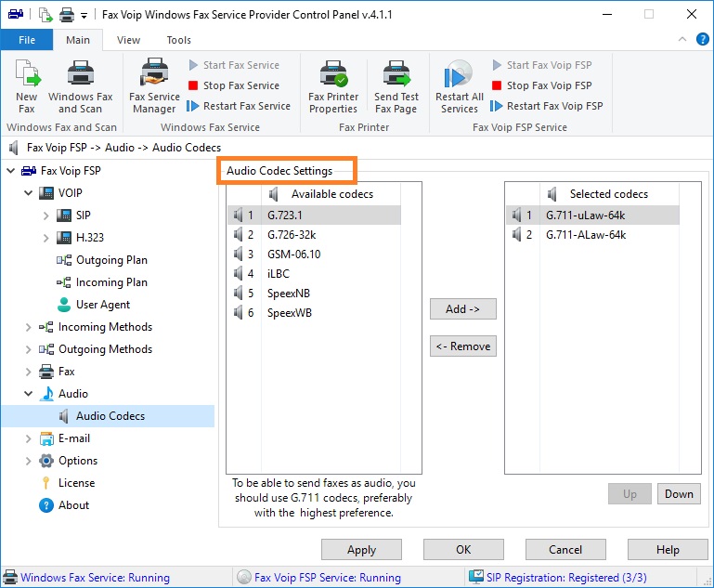Collapse the Audio tree node
Image resolution: width=714 pixels, height=588 pixels.
pos(28,394)
